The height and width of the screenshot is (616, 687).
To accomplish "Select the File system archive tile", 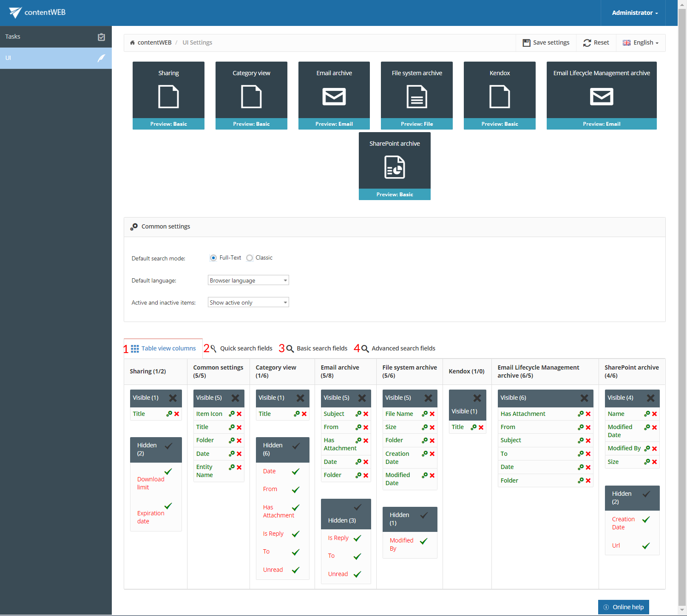I will (417, 96).
